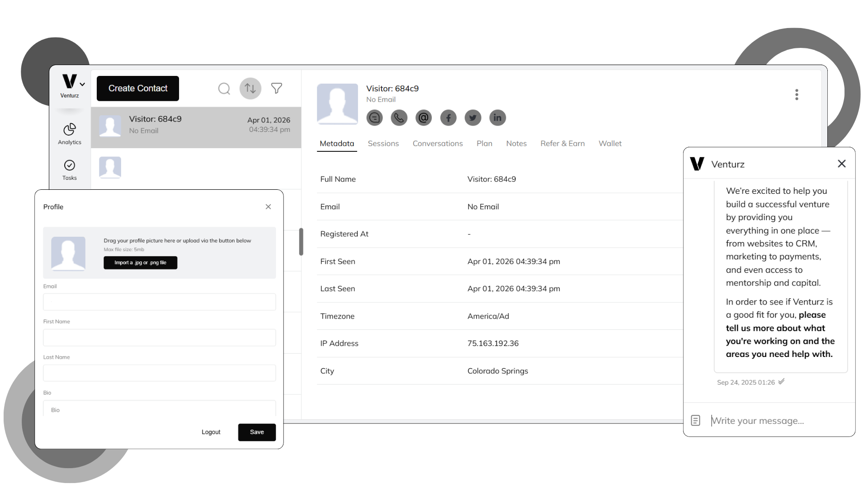Open the sort options icon
868x488 pixels.
tap(250, 89)
